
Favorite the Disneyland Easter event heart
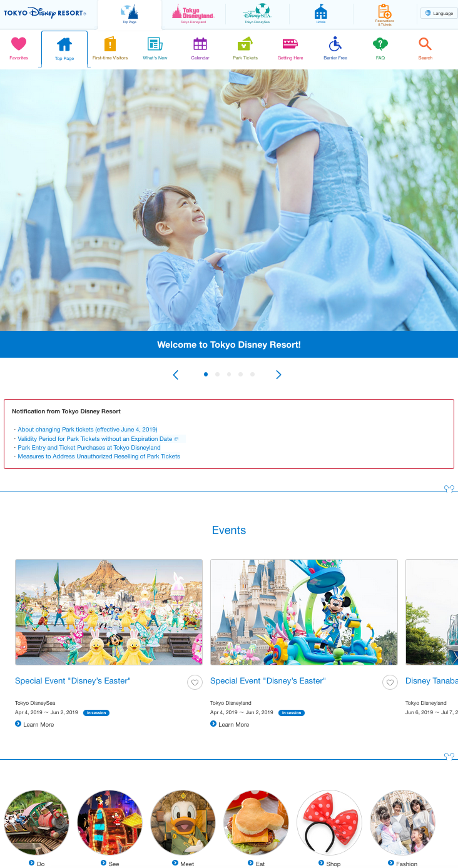tap(390, 682)
